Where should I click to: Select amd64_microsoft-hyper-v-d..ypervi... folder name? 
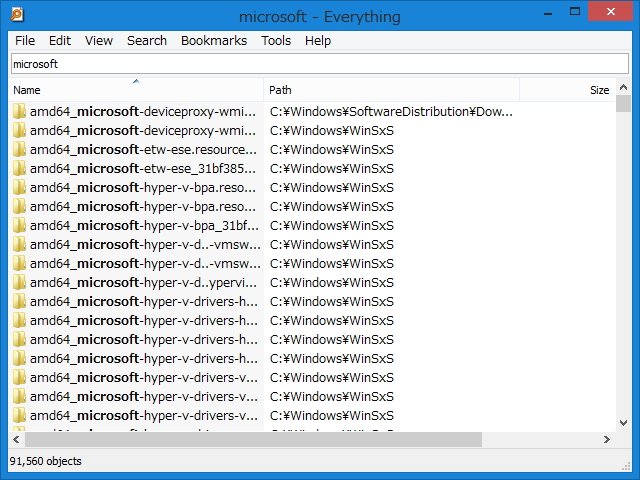[143, 282]
